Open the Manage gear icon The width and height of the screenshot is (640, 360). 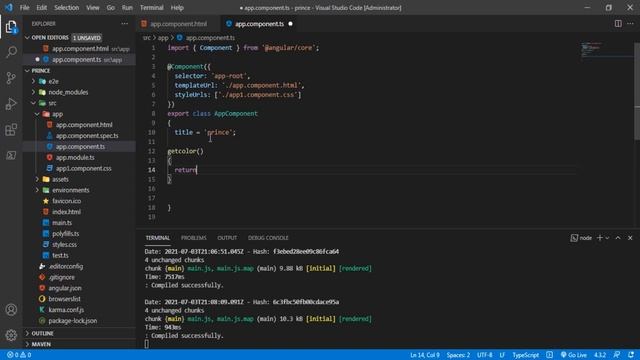pos(11,335)
